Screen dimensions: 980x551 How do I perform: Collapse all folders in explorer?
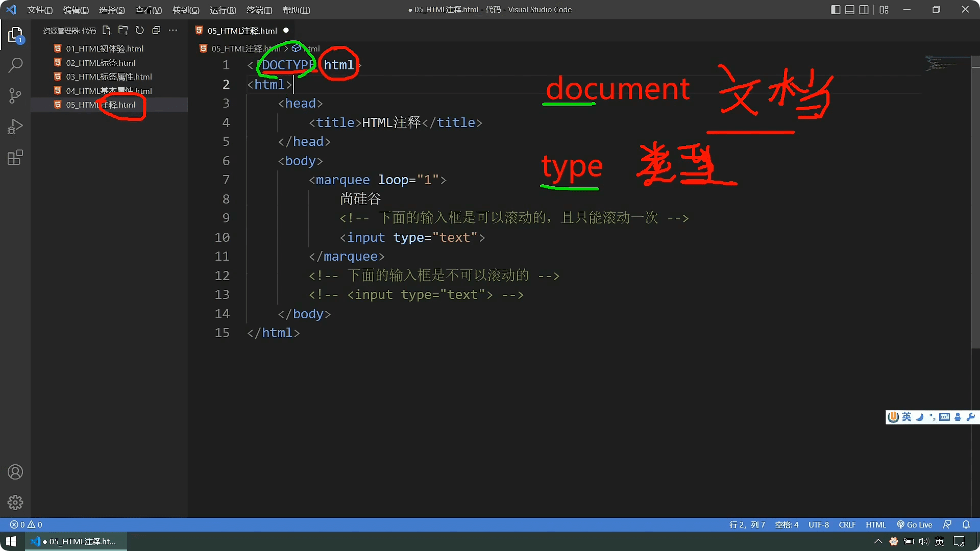(156, 31)
